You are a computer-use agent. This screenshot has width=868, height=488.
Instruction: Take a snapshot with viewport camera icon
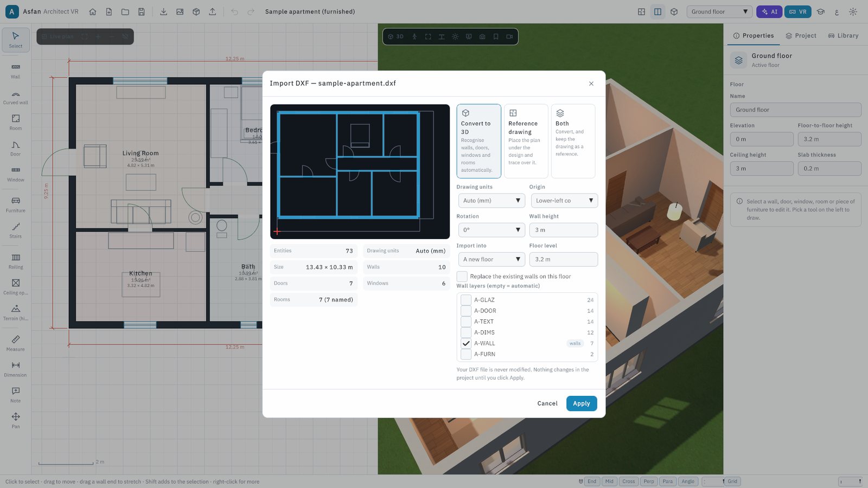[482, 36]
